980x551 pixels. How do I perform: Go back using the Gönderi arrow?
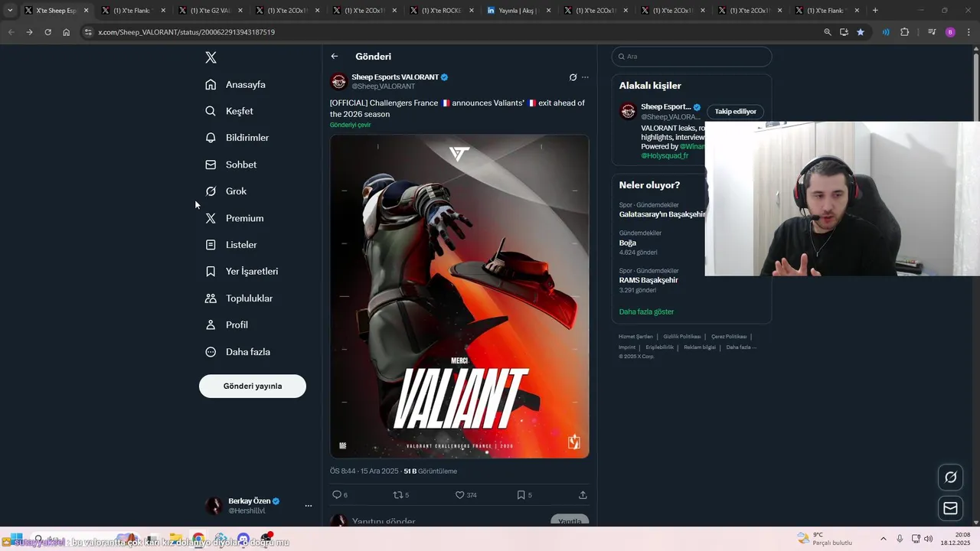click(335, 57)
